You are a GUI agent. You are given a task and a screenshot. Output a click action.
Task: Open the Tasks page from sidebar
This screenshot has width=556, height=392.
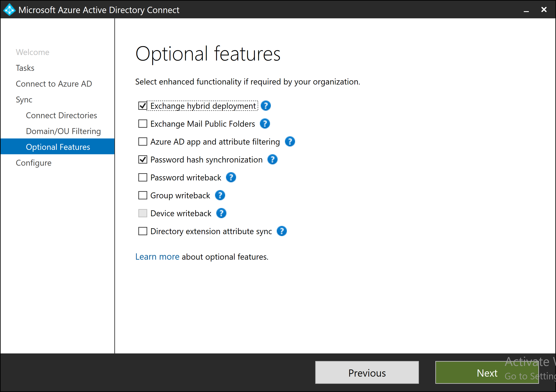point(25,68)
